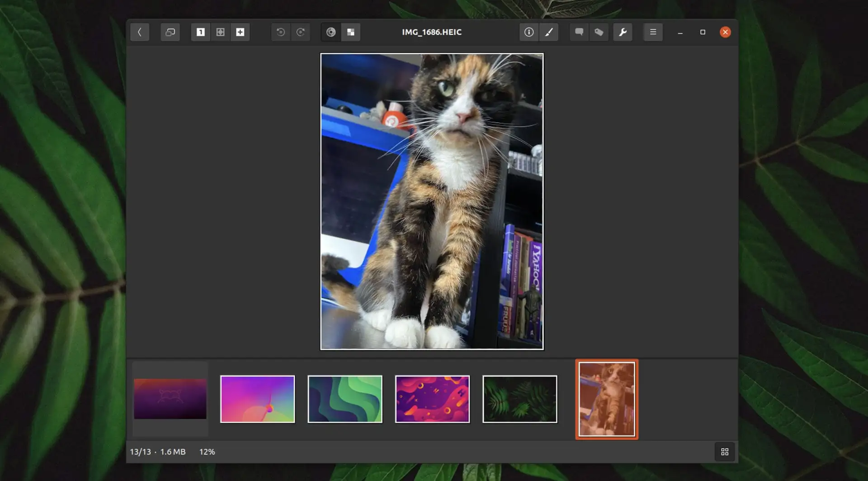Select the green wavy pattern thumbnail

coord(345,399)
